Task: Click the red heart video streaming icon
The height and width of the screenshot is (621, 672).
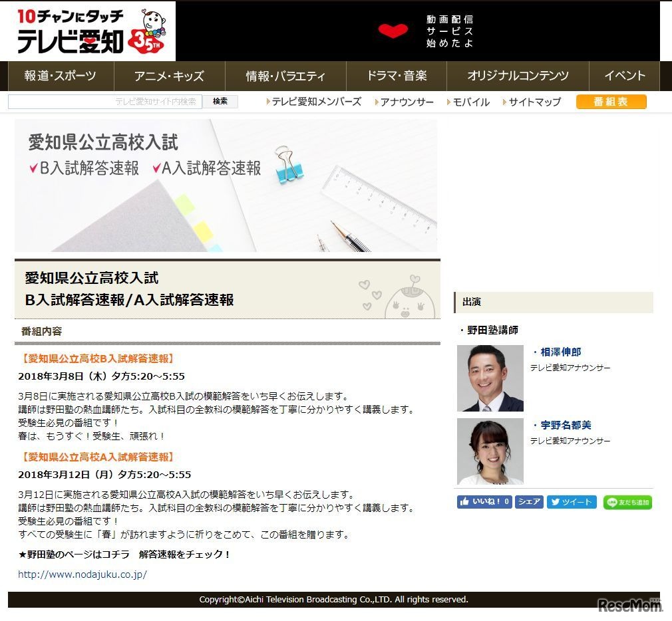Action: pyautogui.click(x=393, y=31)
